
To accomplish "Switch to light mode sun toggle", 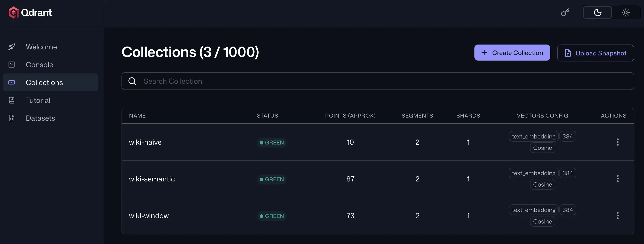I will click(x=626, y=12).
